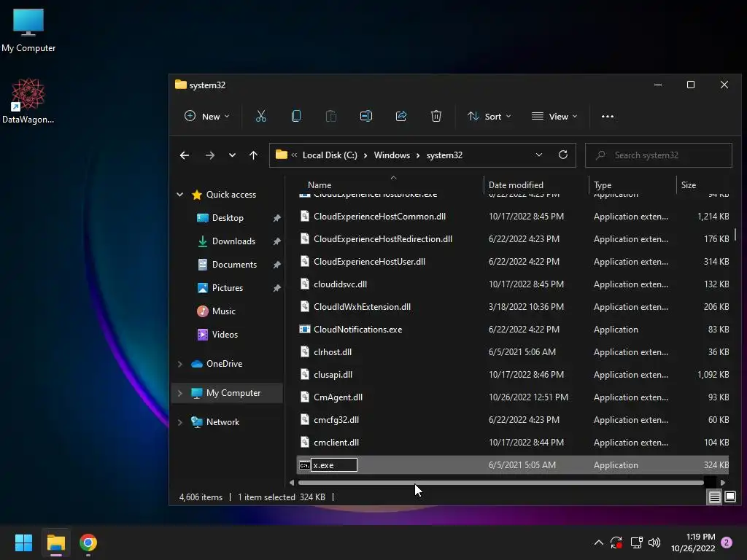Click the Paste clipboard icon

[330, 116]
